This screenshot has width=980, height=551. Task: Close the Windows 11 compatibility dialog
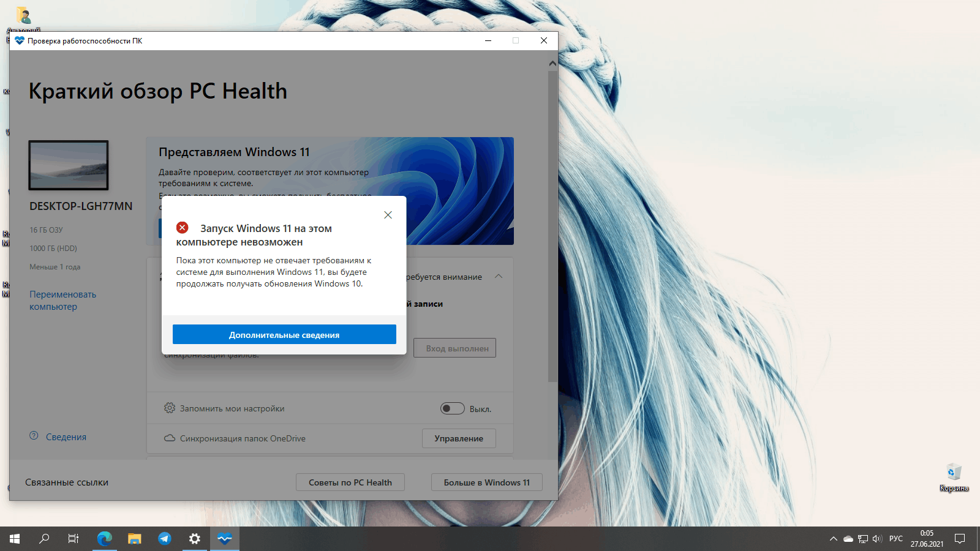(388, 215)
